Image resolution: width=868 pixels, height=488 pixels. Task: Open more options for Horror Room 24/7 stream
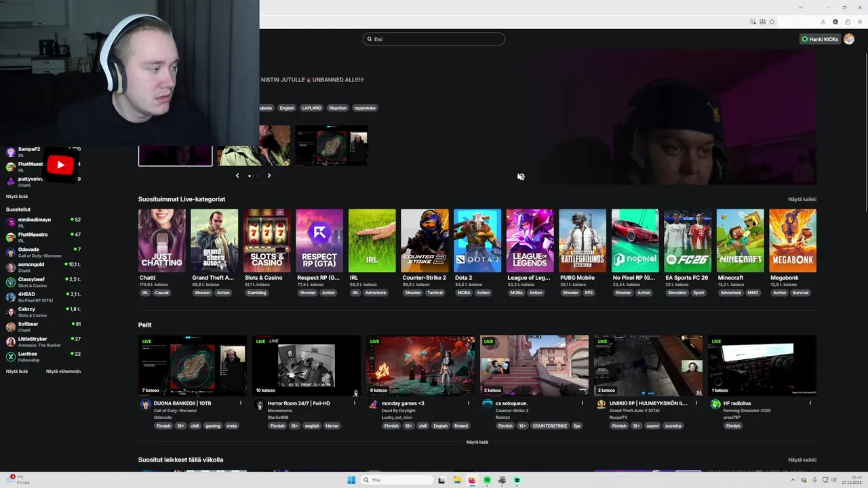(354, 403)
